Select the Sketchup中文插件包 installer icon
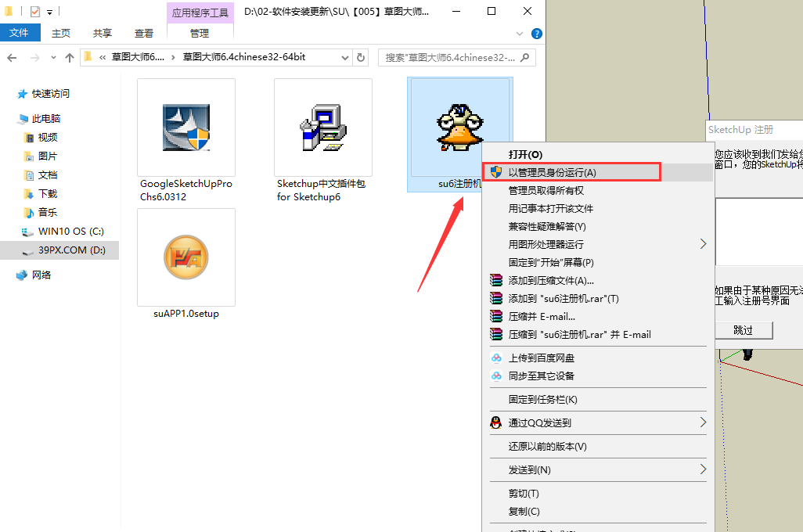803x532 pixels. click(x=322, y=127)
